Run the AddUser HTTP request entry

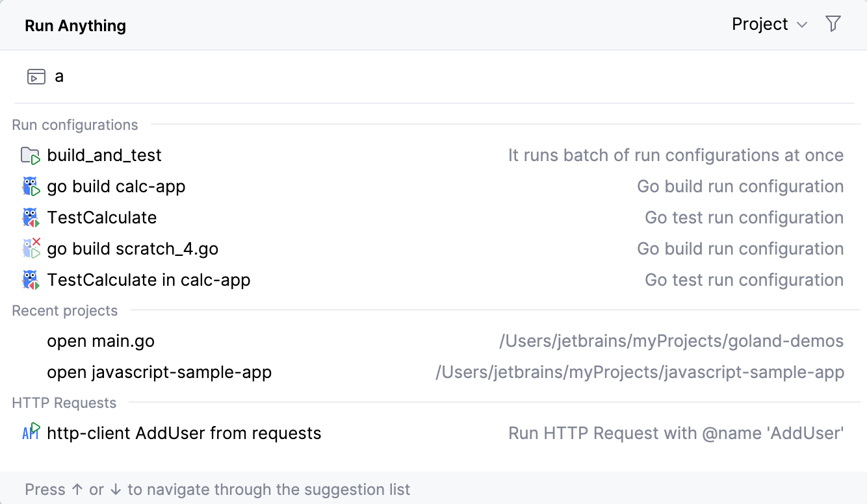pyautogui.click(x=183, y=433)
